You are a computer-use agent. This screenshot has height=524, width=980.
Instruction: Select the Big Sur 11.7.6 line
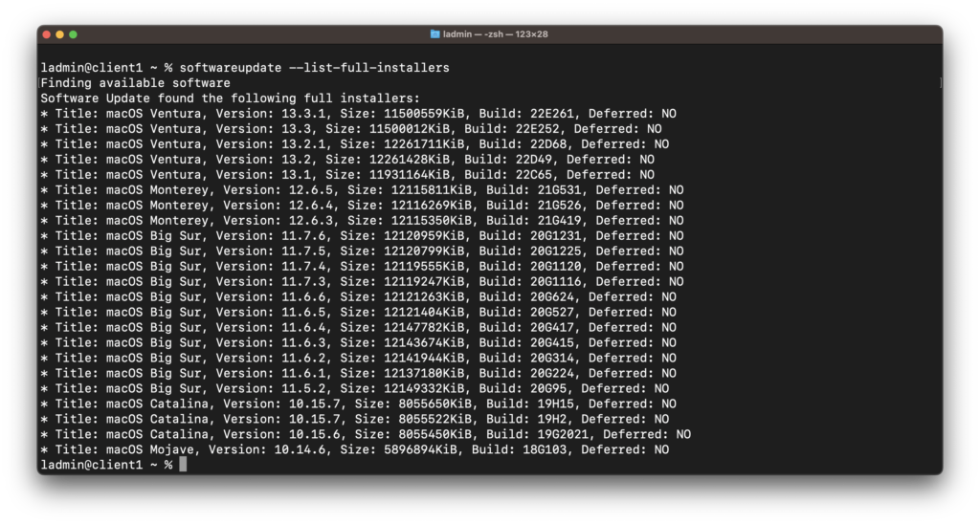coord(363,236)
